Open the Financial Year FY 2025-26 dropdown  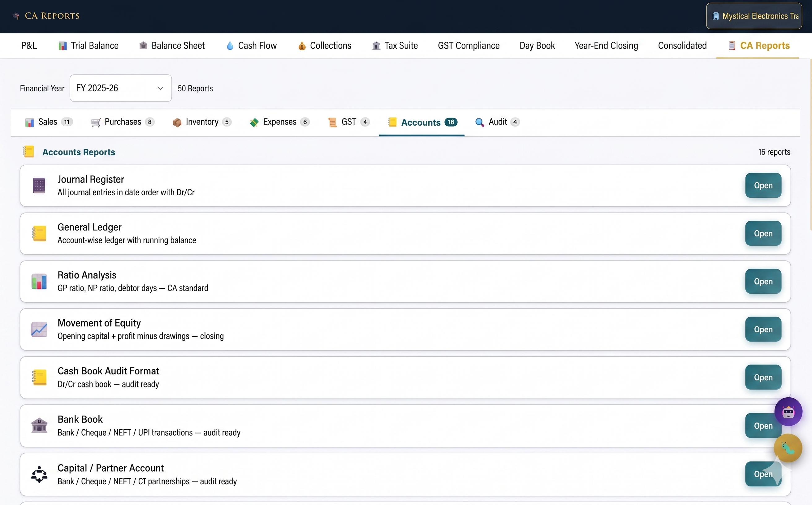coord(121,88)
